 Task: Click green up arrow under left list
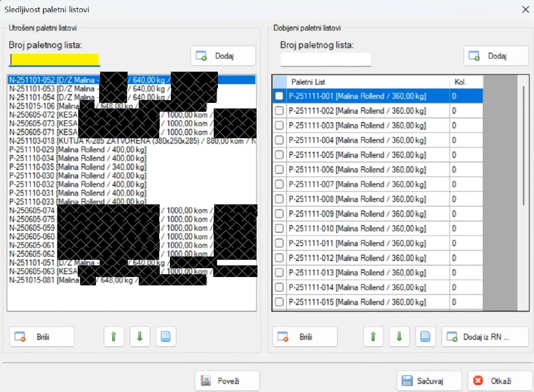click(x=114, y=337)
